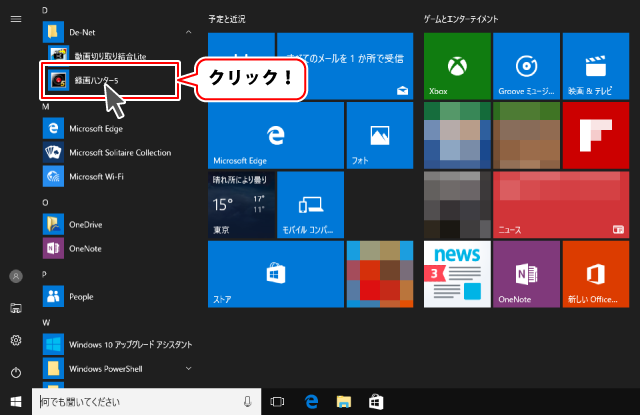Image resolution: width=640 pixels, height=415 pixels.
Task: Open File Explorer from the taskbar
Action: click(x=344, y=402)
